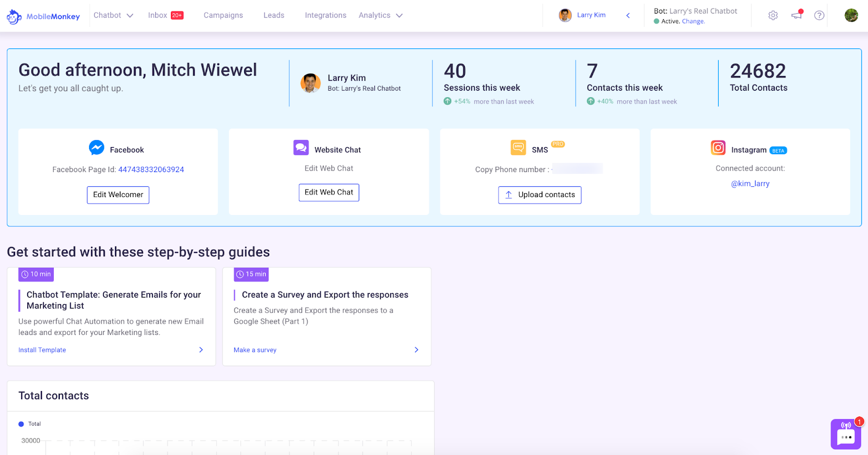Expand the Analytics menu chevron
868x455 pixels.
(x=399, y=16)
